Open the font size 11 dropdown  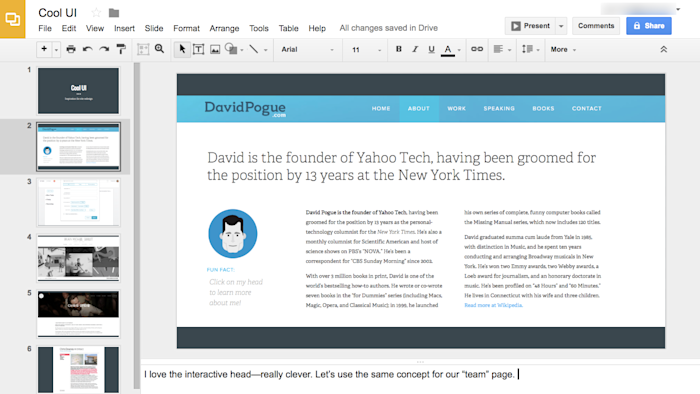[366, 50]
